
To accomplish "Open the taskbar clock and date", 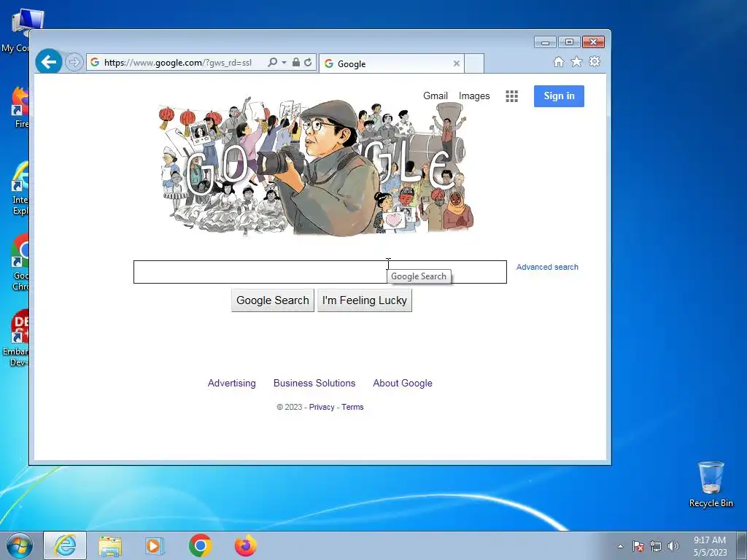I will coord(710,546).
